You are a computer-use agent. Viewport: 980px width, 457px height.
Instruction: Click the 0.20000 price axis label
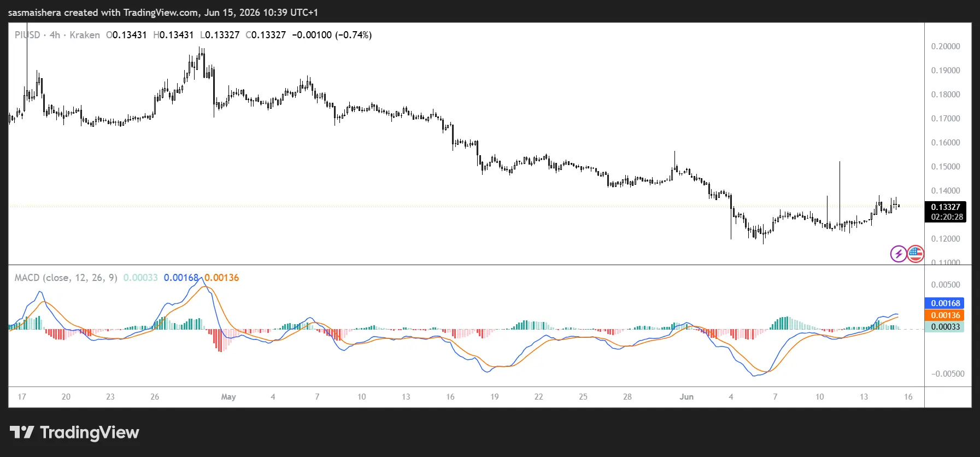coord(946,46)
